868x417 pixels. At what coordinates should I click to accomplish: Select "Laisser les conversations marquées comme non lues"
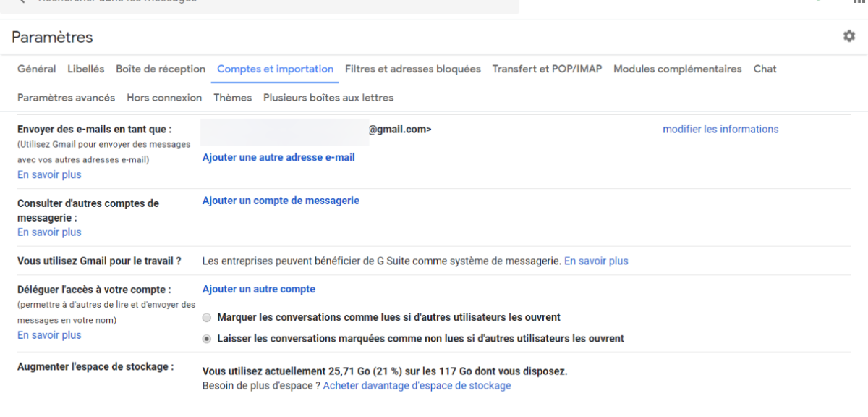point(206,338)
